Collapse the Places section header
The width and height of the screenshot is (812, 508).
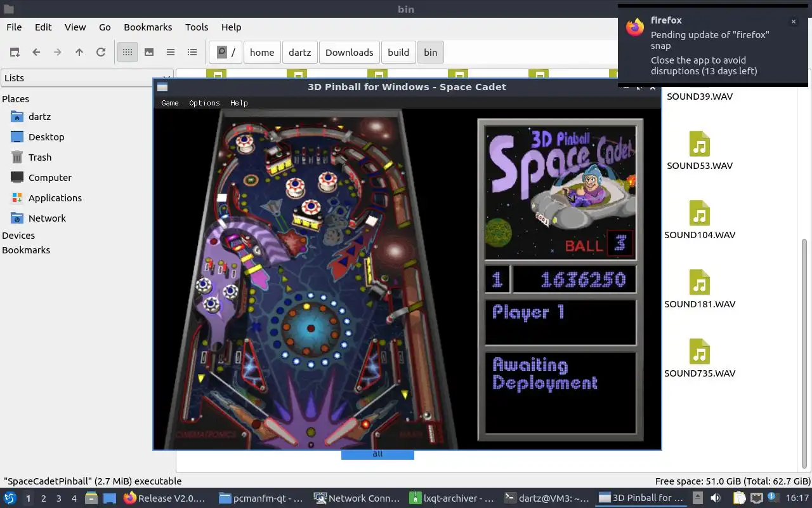tap(16, 99)
